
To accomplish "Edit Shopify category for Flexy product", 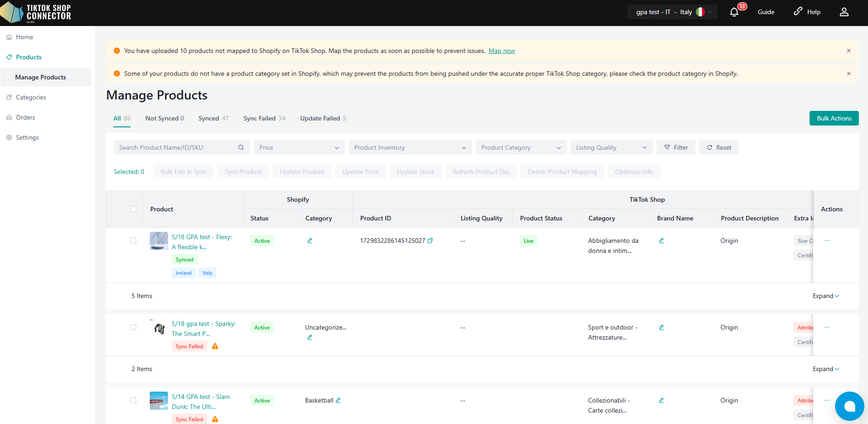I will click(x=310, y=241).
